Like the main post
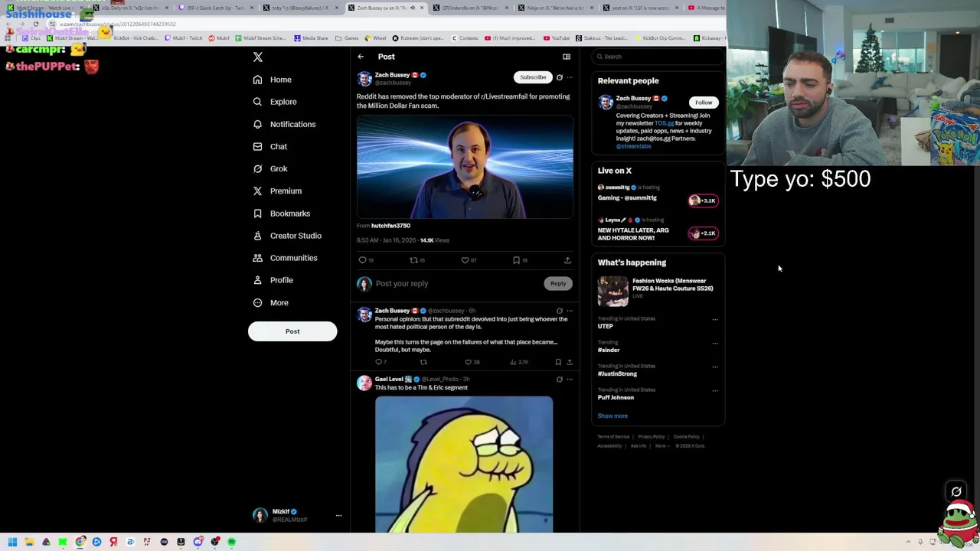 [465, 260]
